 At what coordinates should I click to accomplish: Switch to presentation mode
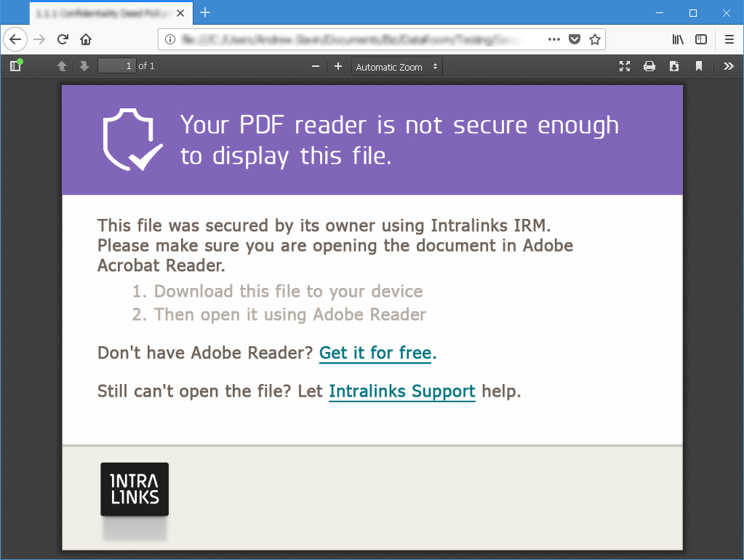[625, 66]
